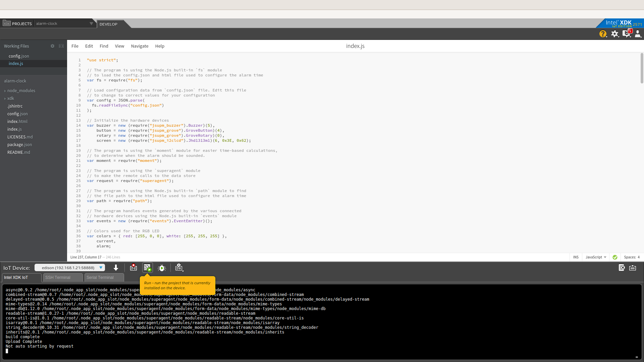The width and height of the screenshot is (644, 362).
Task: Open the Navigate menu
Action: (140, 46)
